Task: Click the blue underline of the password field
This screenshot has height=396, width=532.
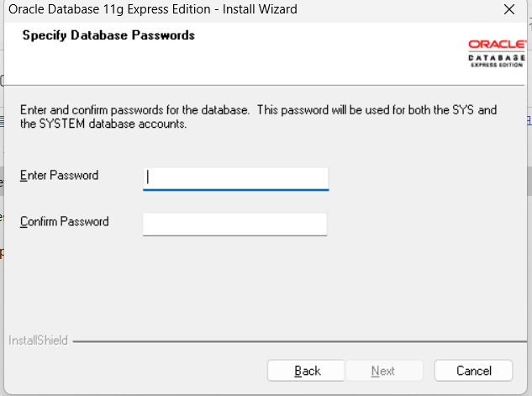Action: [235, 189]
